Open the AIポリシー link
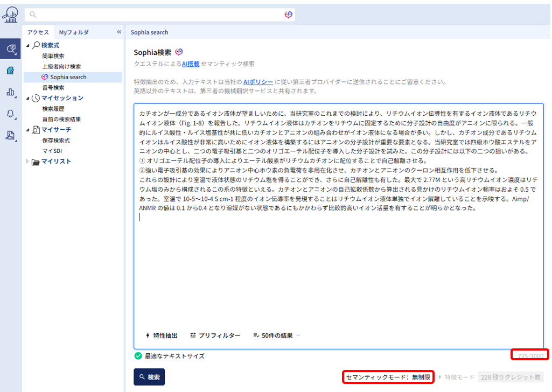The image size is (552, 392). (x=258, y=82)
